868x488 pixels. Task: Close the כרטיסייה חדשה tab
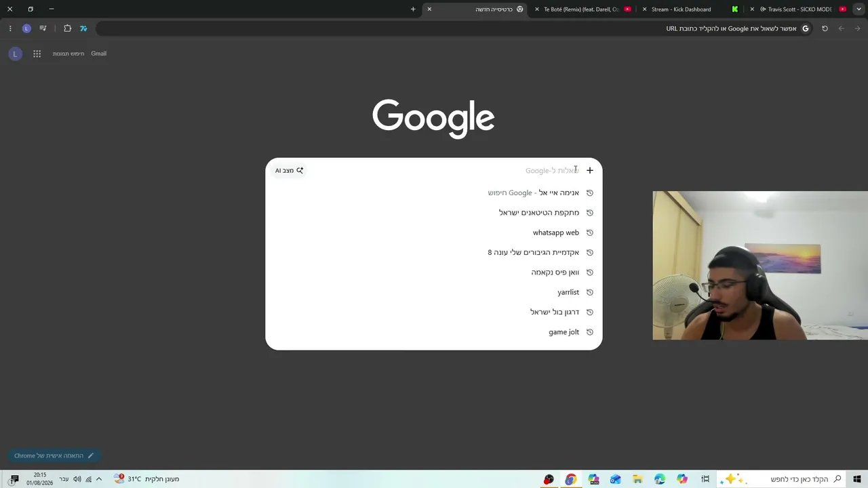429,9
